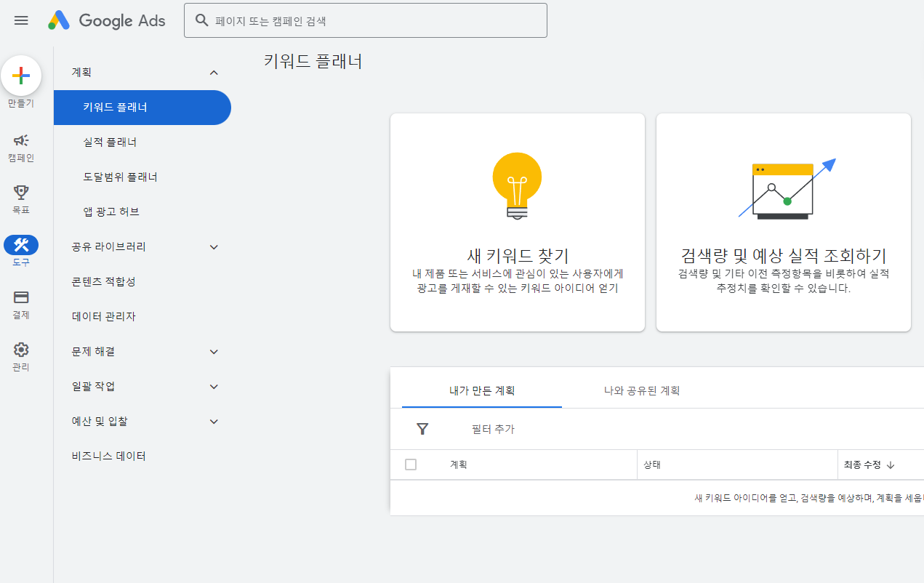Select the 캠페인 sidebar icon
Image resolution: width=924 pixels, height=583 pixels.
(x=21, y=140)
